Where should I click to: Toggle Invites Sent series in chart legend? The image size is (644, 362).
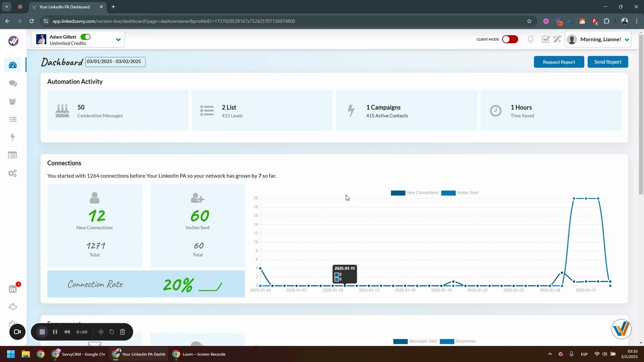[x=460, y=193]
